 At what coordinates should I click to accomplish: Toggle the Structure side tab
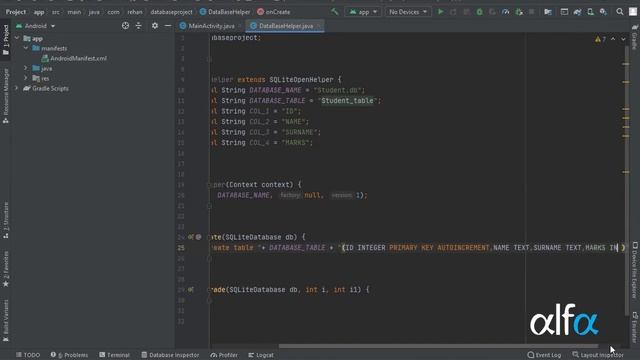click(x=6, y=220)
